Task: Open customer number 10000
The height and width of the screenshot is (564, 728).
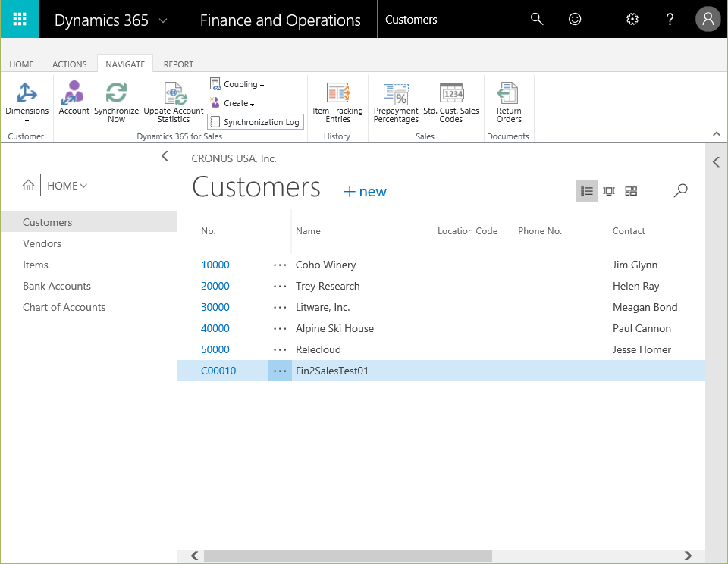Action: (215, 265)
